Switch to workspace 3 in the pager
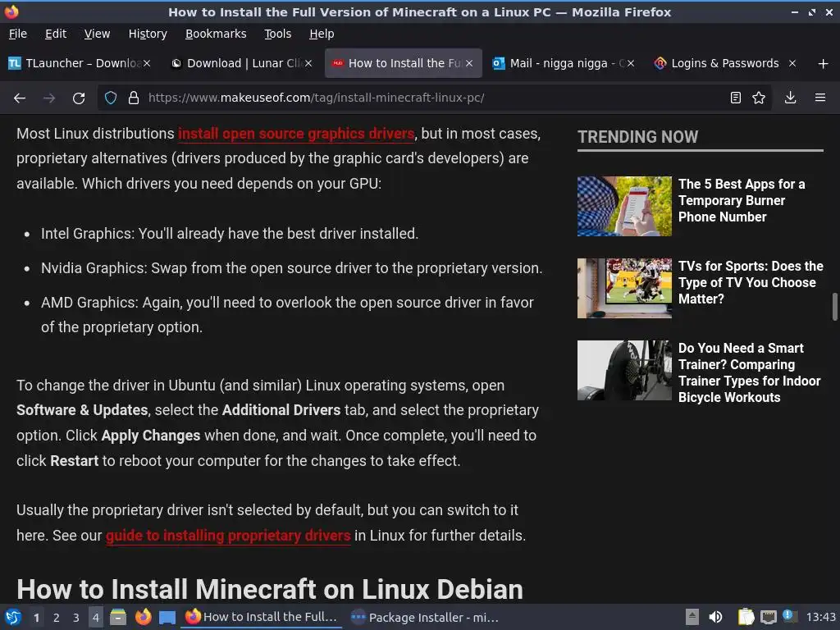 (x=76, y=618)
